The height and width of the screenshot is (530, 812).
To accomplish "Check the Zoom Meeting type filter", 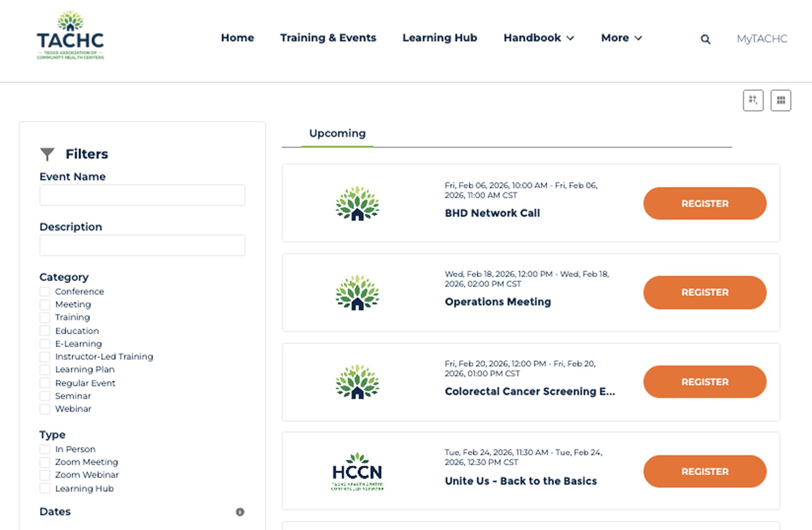I will pos(45,462).
